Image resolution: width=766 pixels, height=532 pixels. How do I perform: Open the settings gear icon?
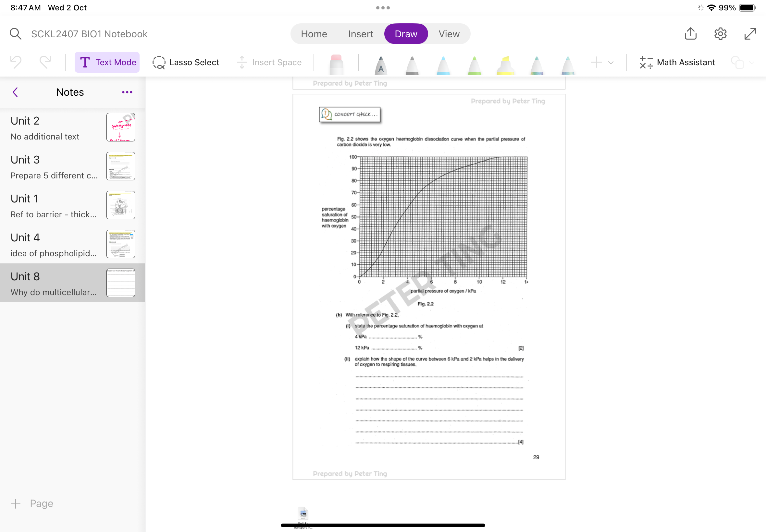click(x=720, y=34)
